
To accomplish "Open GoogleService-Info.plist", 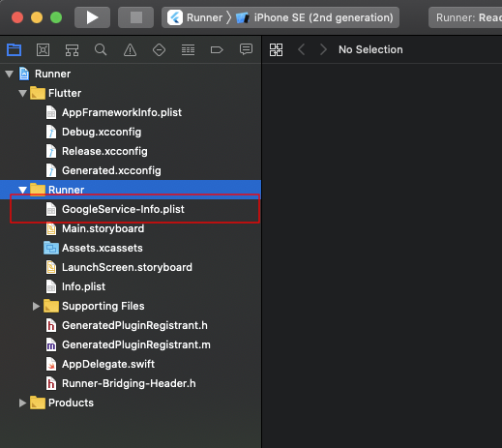I will point(115,209).
